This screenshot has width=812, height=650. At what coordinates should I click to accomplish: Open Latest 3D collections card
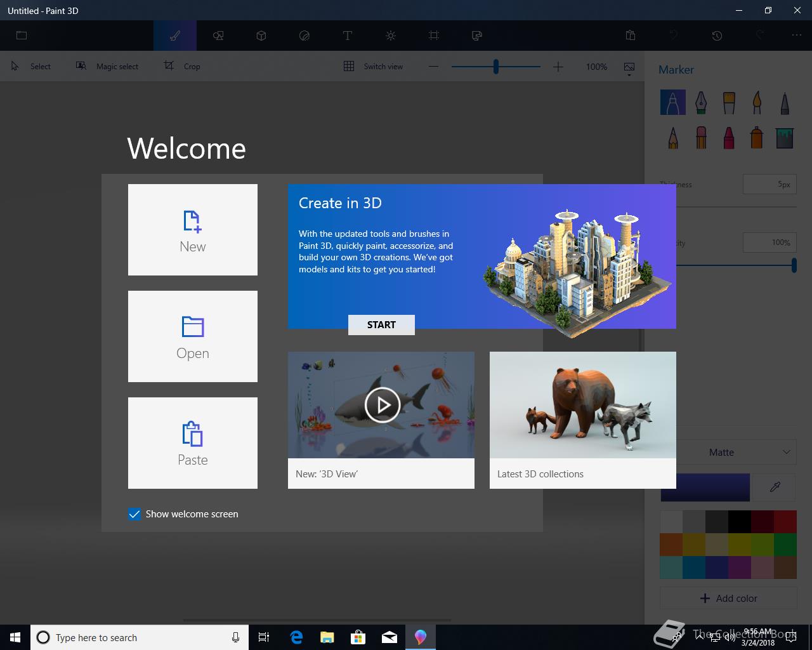pos(583,420)
